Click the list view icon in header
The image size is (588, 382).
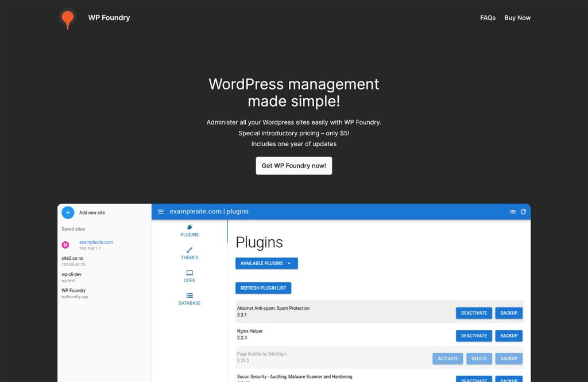click(512, 212)
